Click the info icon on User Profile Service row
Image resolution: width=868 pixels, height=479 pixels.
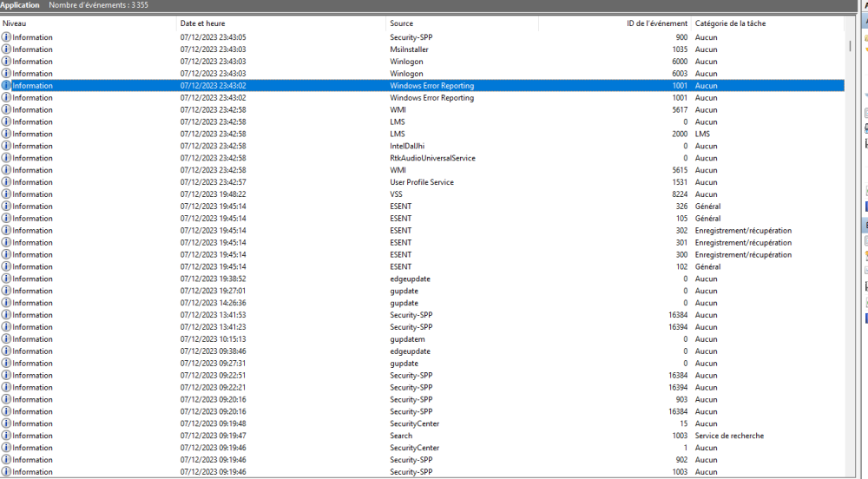[x=6, y=182]
